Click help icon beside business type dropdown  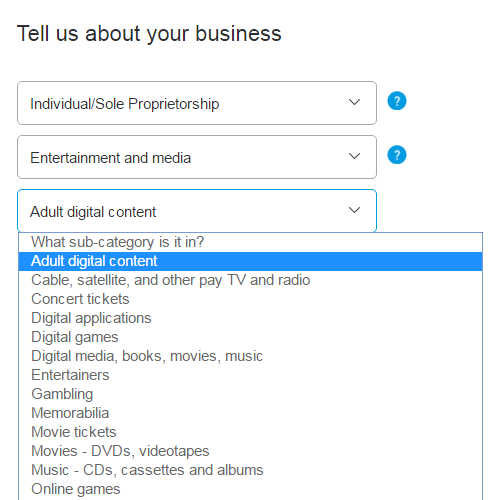(397, 101)
